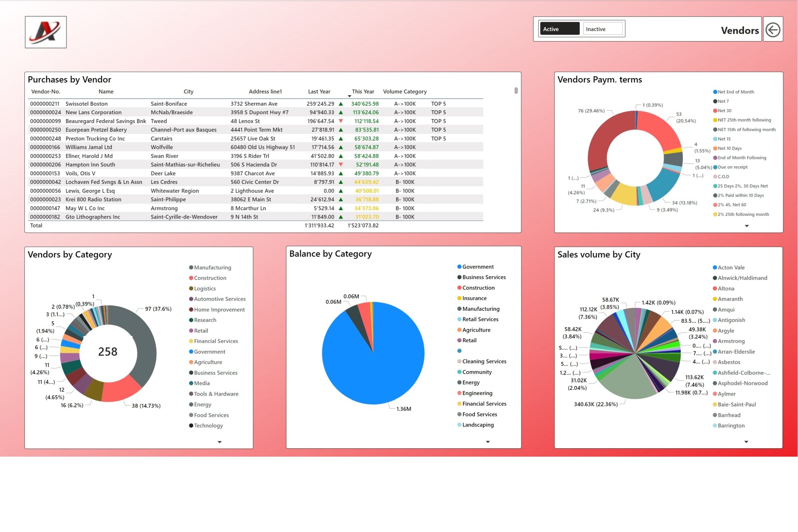This screenshot has height=532, width=798.
Task: Select Net 30 legend item
Action: pos(722,110)
